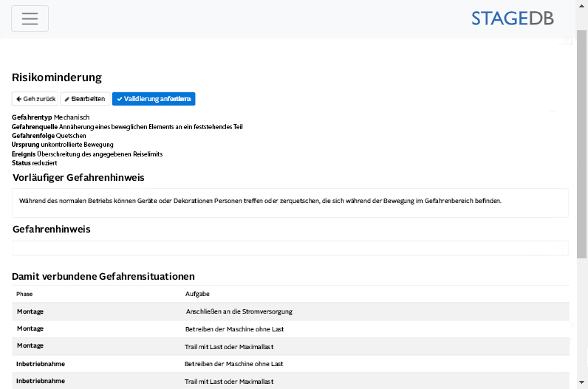The image size is (588, 389).
Task: Open the hamburger navigation menu
Action: [30, 18]
